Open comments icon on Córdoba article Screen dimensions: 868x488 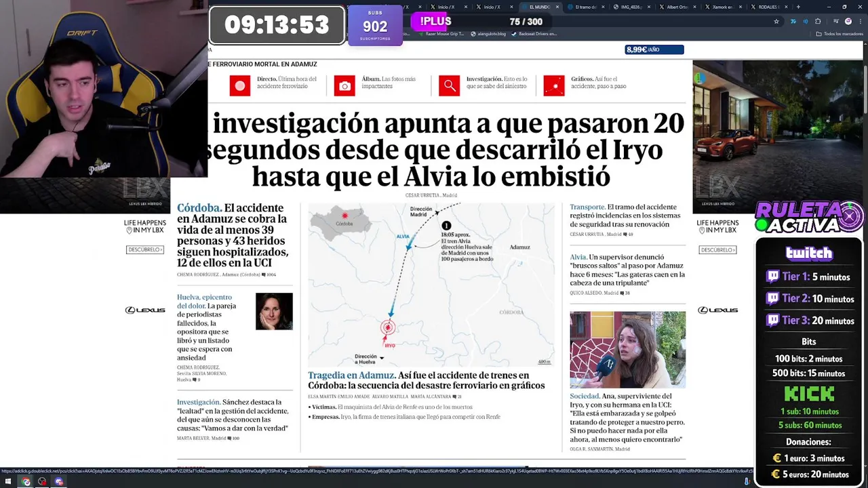(x=264, y=274)
